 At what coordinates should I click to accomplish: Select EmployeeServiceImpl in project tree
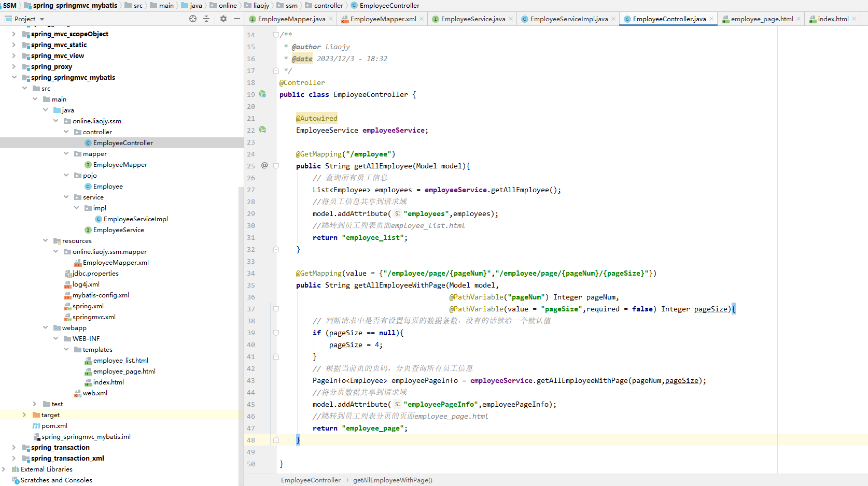(135, 219)
